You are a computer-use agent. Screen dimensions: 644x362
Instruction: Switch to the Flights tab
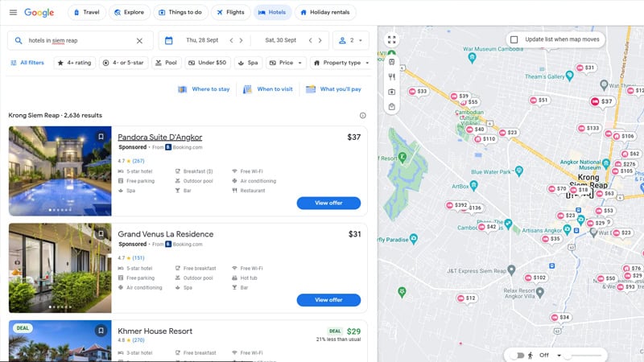pos(230,12)
